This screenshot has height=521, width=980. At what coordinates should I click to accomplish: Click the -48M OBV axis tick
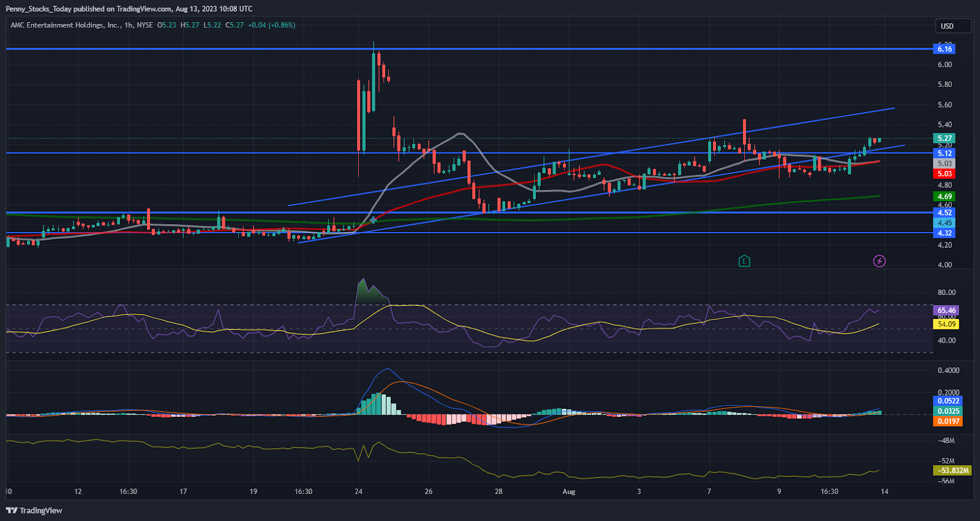946,441
